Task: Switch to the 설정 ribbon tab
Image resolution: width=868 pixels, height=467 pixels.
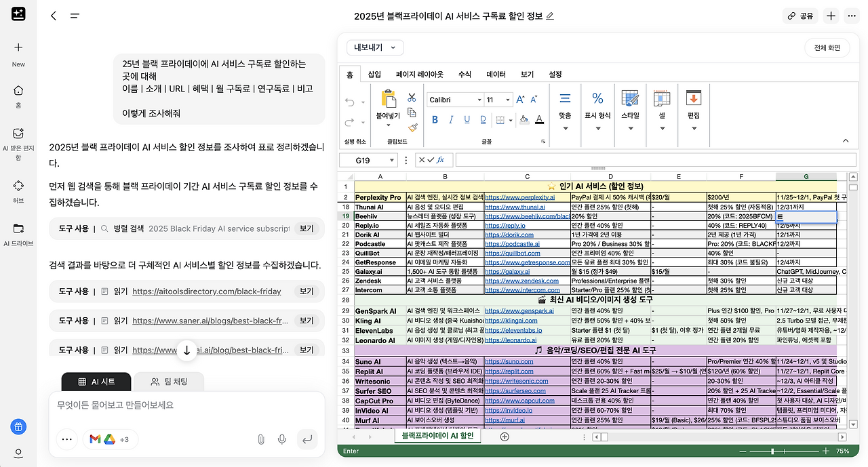Action: pos(555,75)
